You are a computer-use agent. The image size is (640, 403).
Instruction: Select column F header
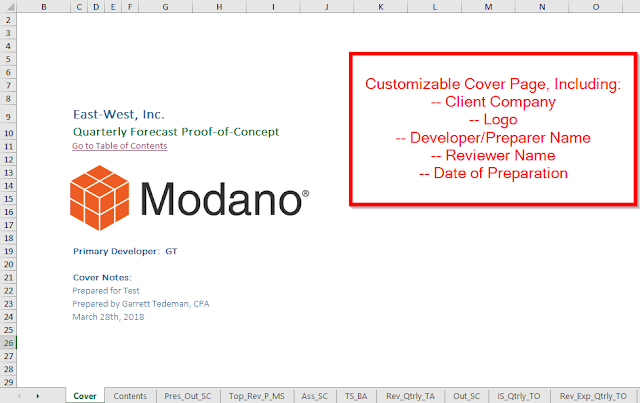coord(130,7)
